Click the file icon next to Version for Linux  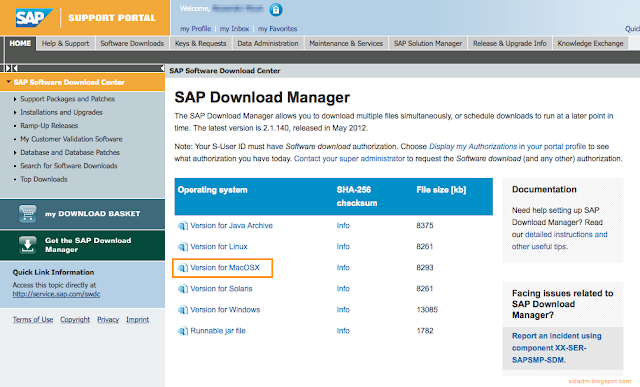(182, 247)
